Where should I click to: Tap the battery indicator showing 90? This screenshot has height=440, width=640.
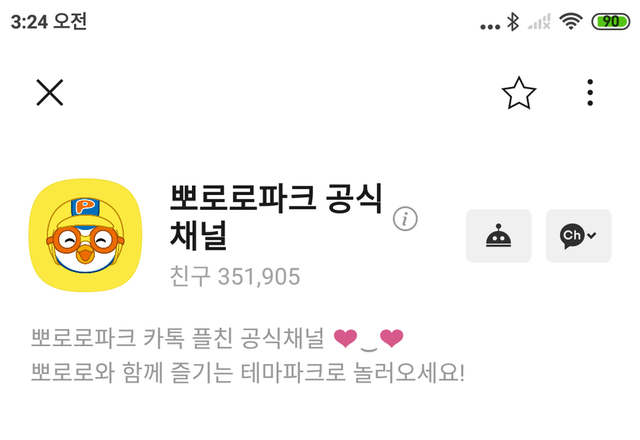611,21
